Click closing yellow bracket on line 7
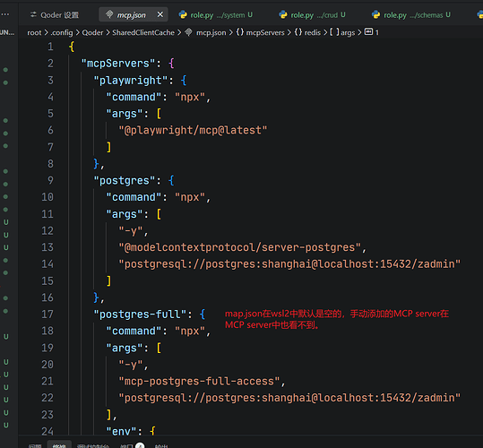 [x=108, y=147]
